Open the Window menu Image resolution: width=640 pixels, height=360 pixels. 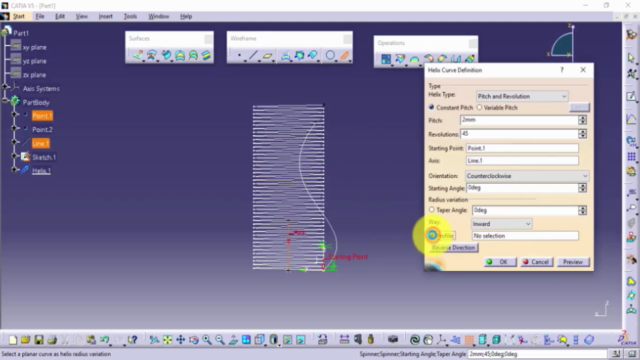click(x=158, y=16)
